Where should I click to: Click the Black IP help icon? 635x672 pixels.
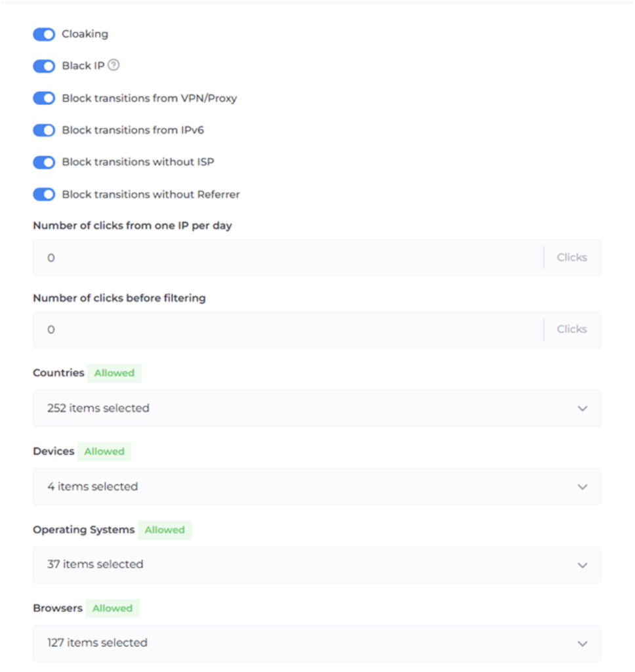pyautogui.click(x=114, y=65)
